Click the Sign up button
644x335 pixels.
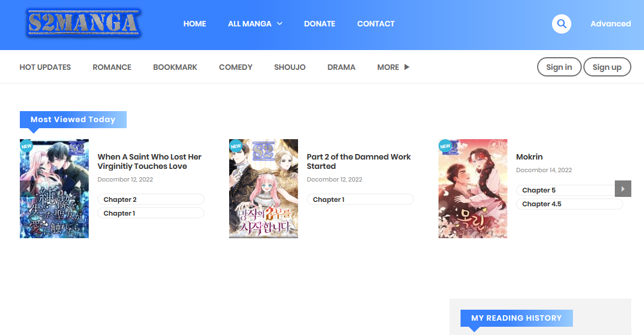click(607, 67)
